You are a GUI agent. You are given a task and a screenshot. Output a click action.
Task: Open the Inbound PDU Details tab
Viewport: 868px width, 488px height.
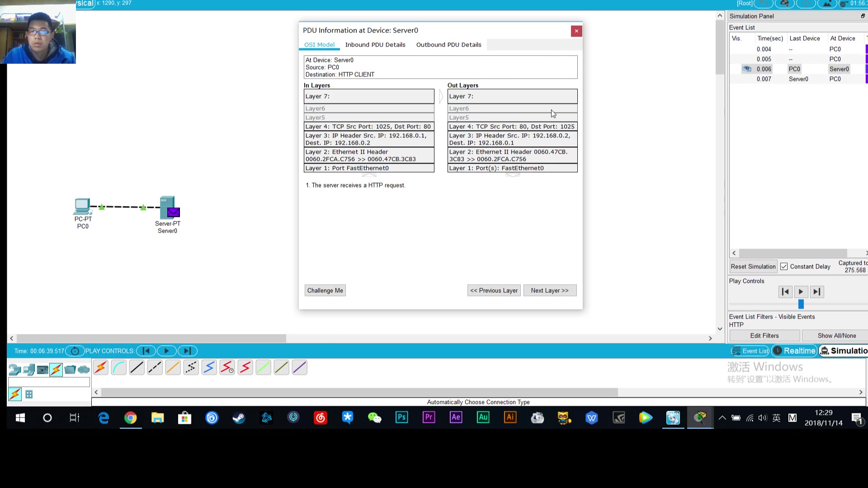(375, 45)
